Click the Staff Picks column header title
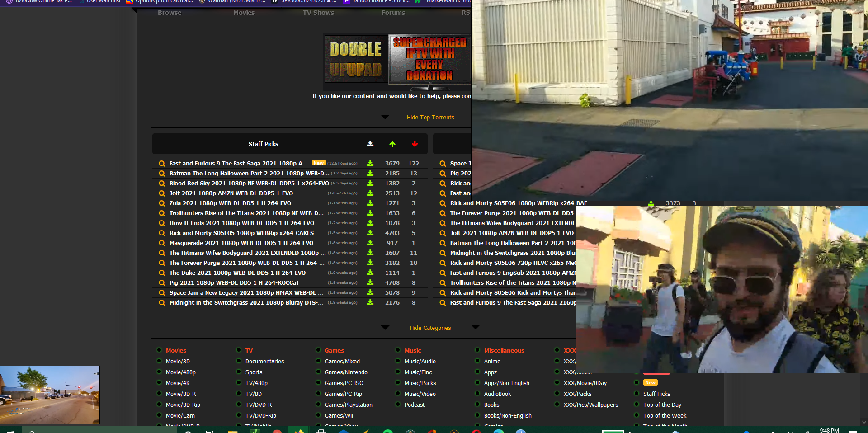Viewport: 868px width, 433px height. click(x=263, y=144)
